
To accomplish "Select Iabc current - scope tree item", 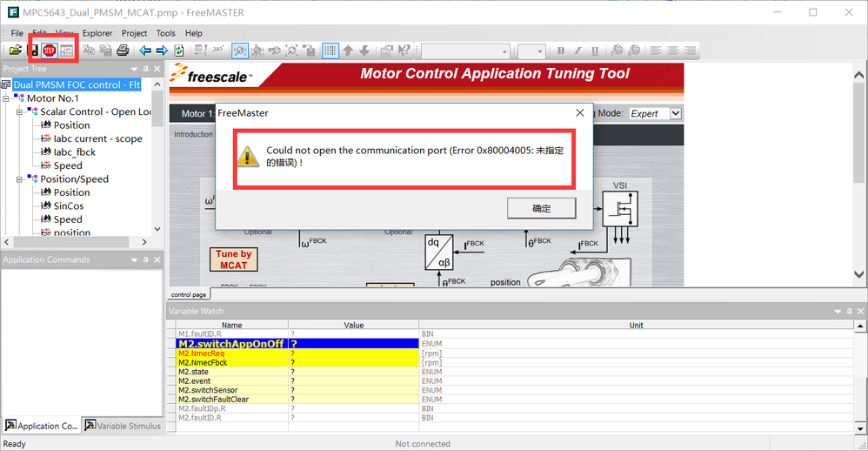I will click(97, 138).
